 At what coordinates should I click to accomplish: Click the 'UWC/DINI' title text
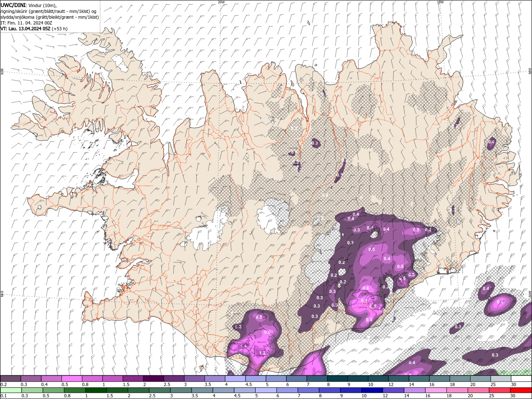tap(12, 5)
